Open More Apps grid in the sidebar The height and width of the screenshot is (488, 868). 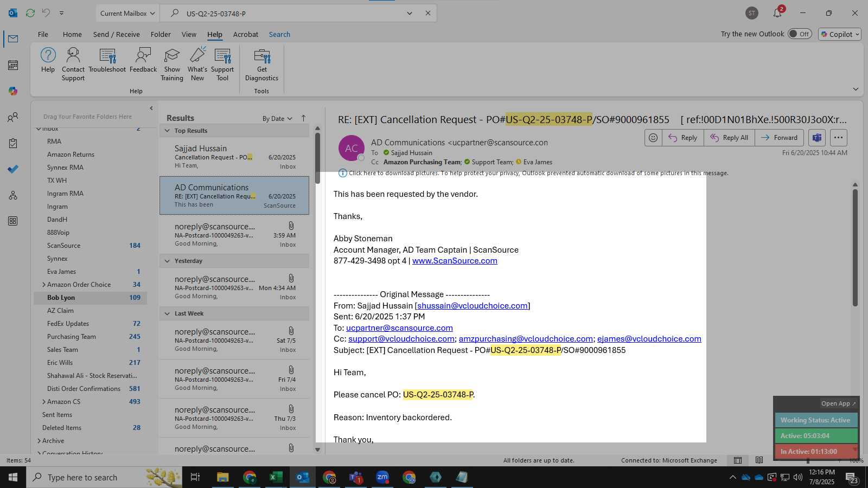tap(13, 221)
